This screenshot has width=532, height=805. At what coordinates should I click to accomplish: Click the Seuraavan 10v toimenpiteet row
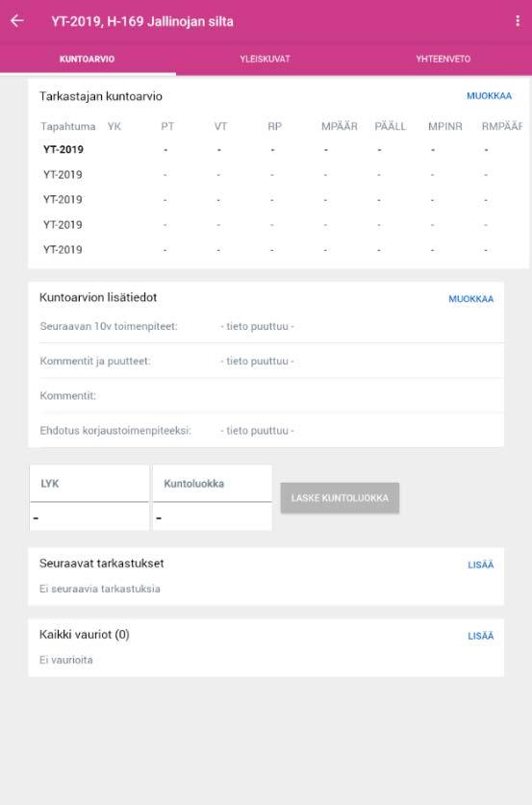tap(271, 326)
